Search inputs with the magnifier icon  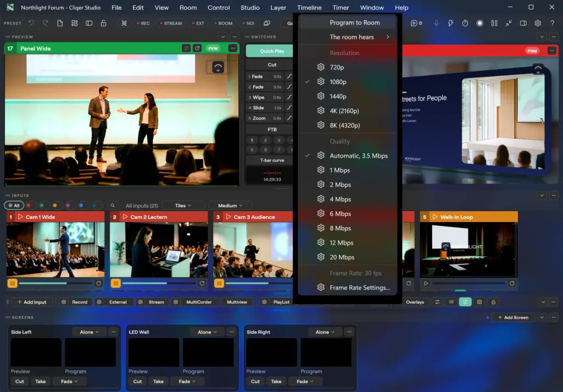pos(112,205)
